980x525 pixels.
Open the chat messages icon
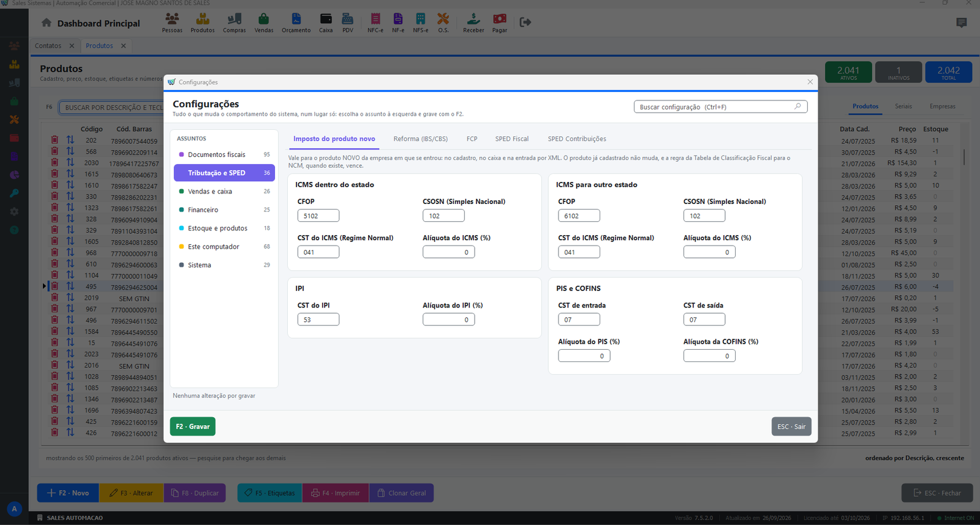[962, 23]
